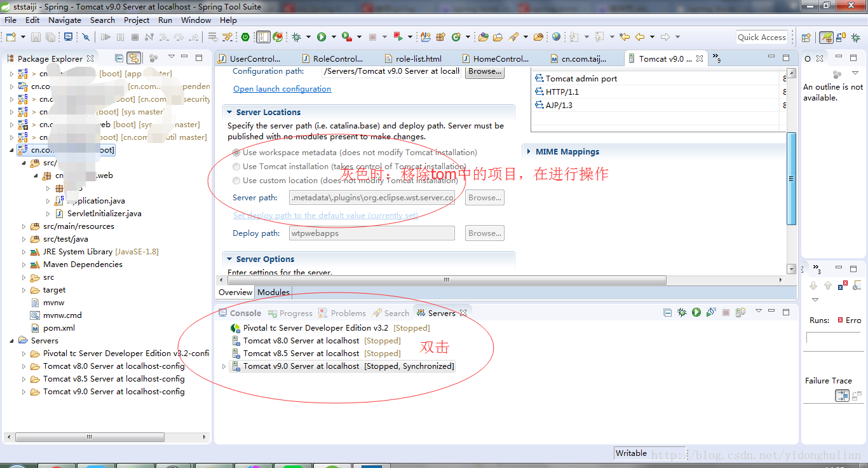Viewport: 868px width, 468px height.
Task: Start the server with green play icon in Servers view
Action: pyautogui.click(x=696, y=312)
